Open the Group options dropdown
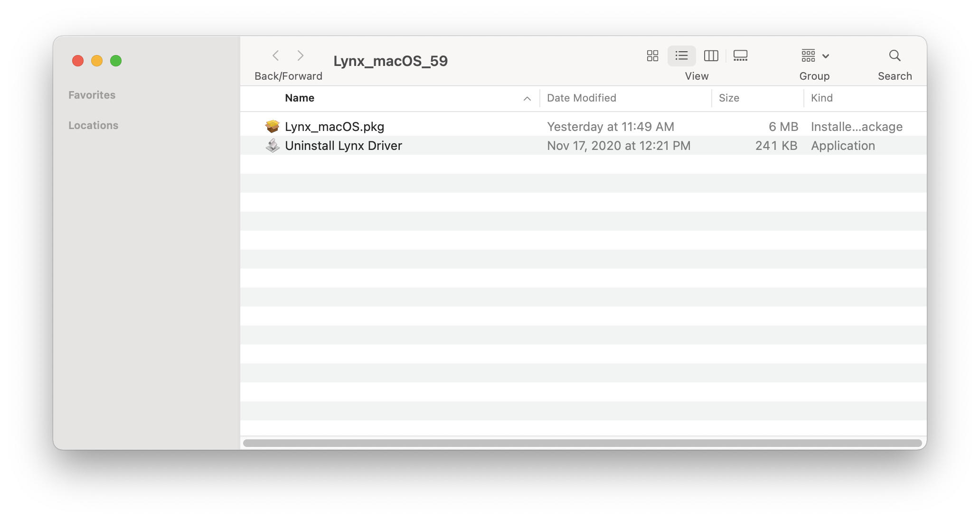The width and height of the screenshot is (980, 520). [815, 56]
